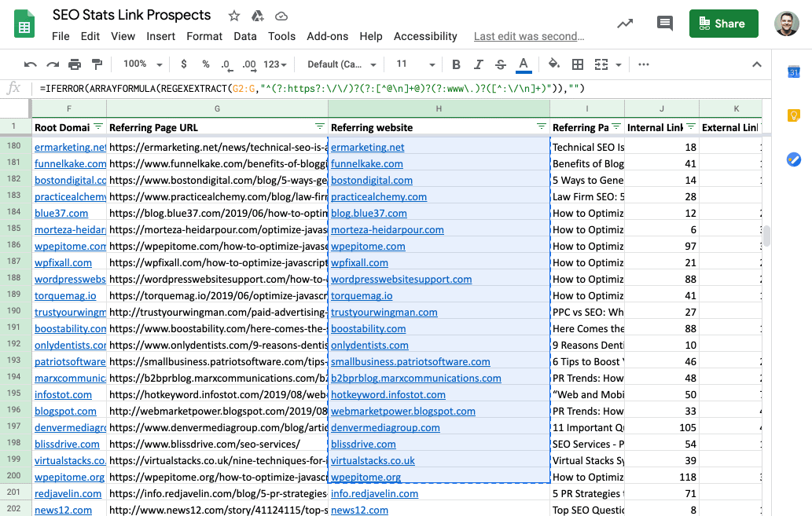
Task: Click the undo arrow in toolbar
Action: pyautogui.click(x=31, y=64)
